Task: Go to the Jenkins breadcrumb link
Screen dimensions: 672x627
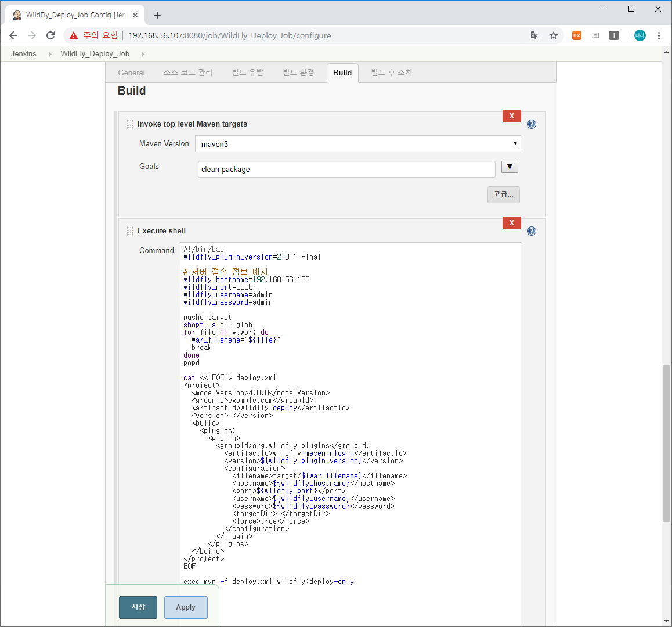Action: pos(24,53)
